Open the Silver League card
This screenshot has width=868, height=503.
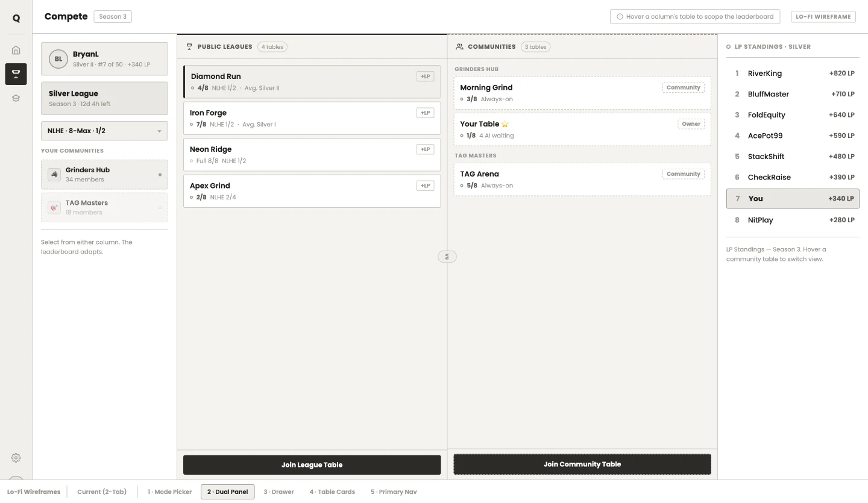[x=104, y=98]
